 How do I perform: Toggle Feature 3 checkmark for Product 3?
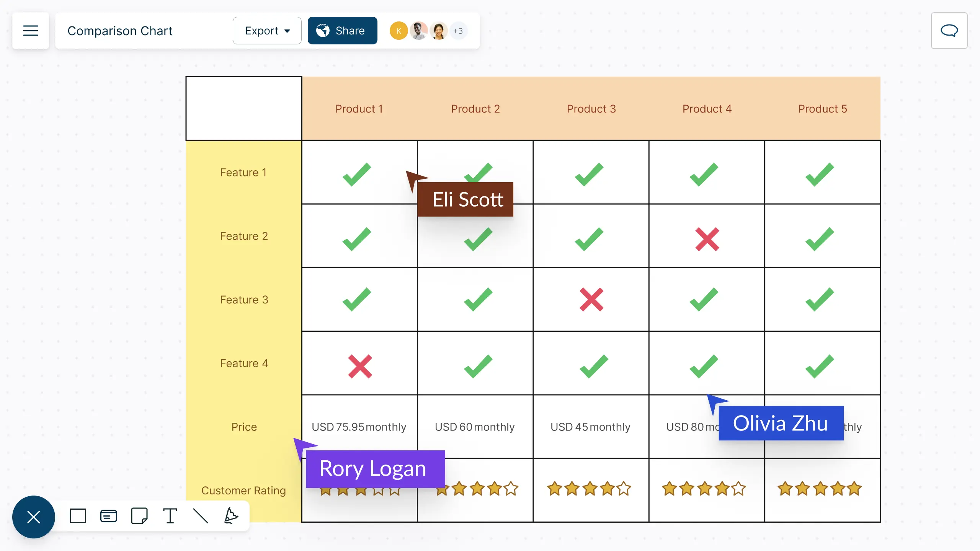click(x=591, y=299)
